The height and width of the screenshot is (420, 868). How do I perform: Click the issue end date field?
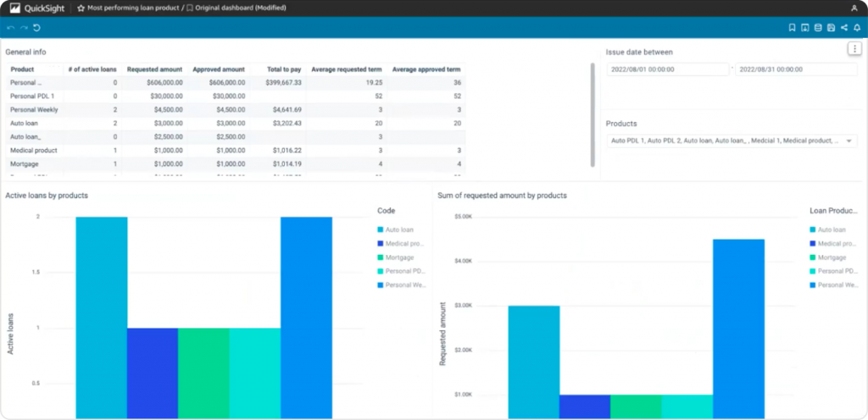click(x=796, y=69)
